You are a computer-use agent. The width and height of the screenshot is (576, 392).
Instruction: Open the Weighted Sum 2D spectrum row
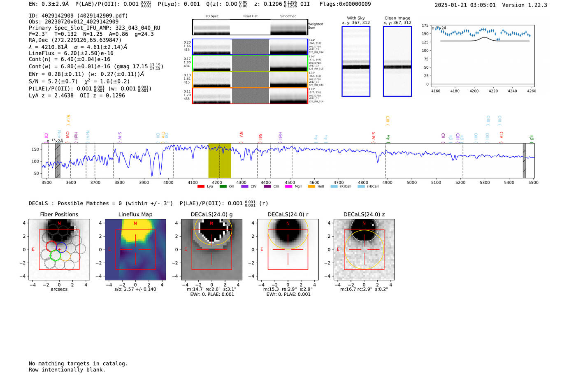tap(250, 27)
